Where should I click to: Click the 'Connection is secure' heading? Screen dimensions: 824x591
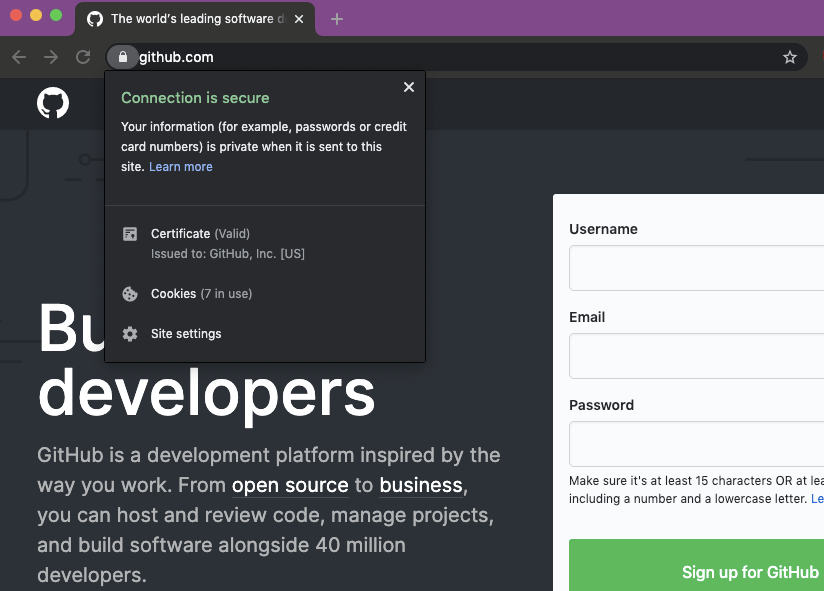tap(195, 98)
